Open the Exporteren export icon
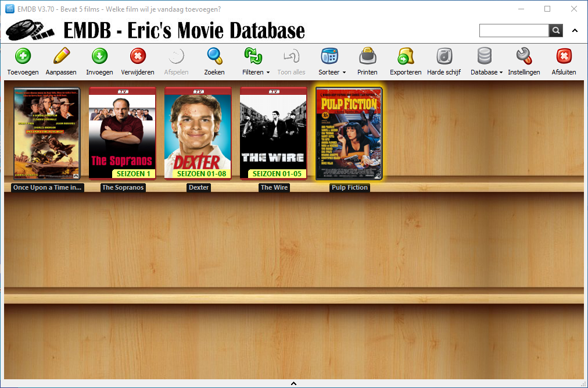588x388 pixels. coord(406,56)
